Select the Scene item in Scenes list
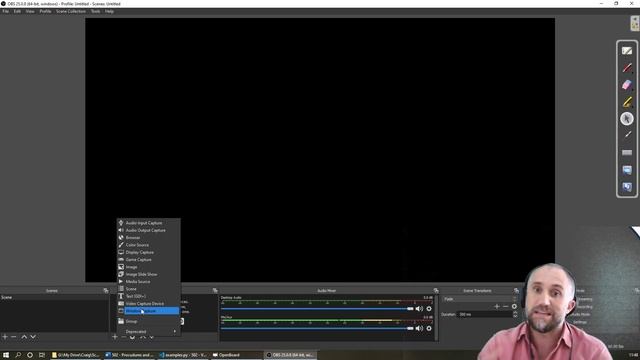Viewport: 640px width, 360px height. coord(54,298)
